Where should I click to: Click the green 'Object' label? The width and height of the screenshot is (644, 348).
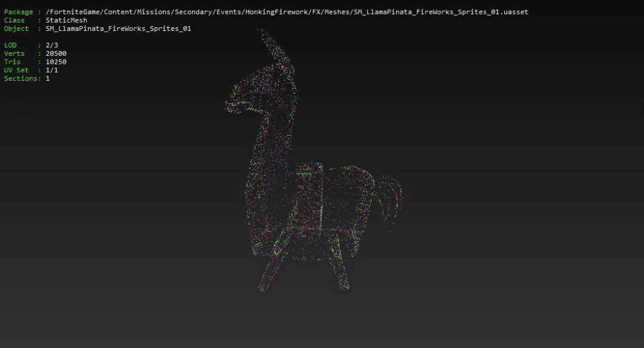[x=16, y=29]
